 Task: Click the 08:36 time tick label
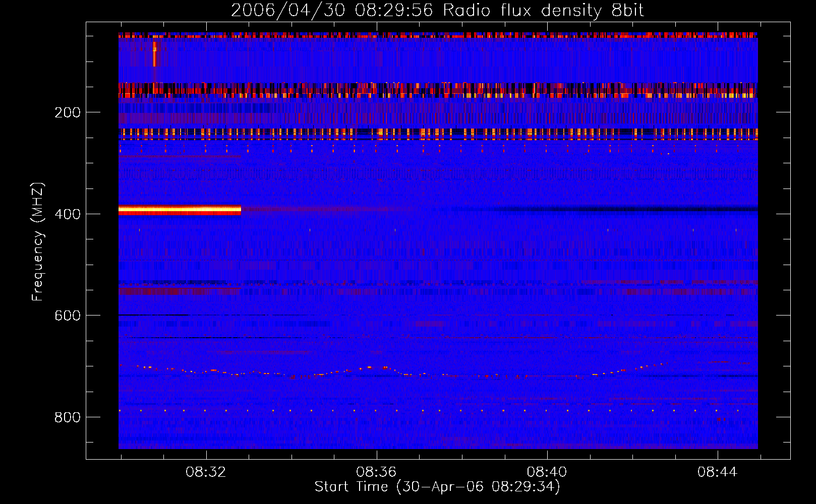[x=376, y=472]
